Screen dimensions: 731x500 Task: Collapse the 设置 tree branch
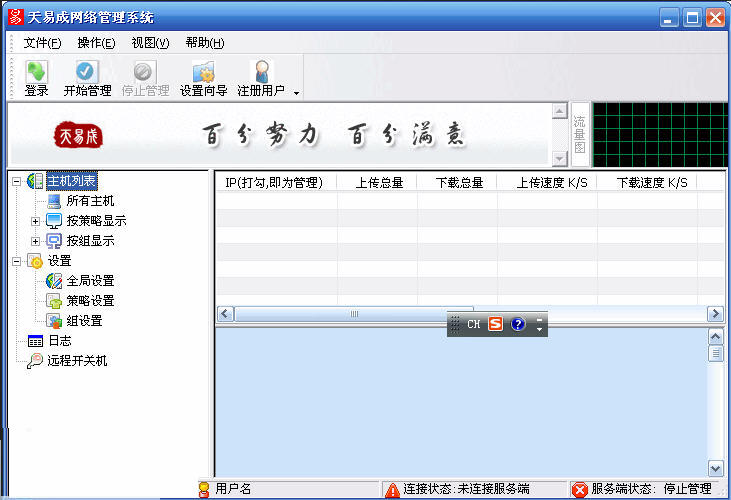pos(17,261)
